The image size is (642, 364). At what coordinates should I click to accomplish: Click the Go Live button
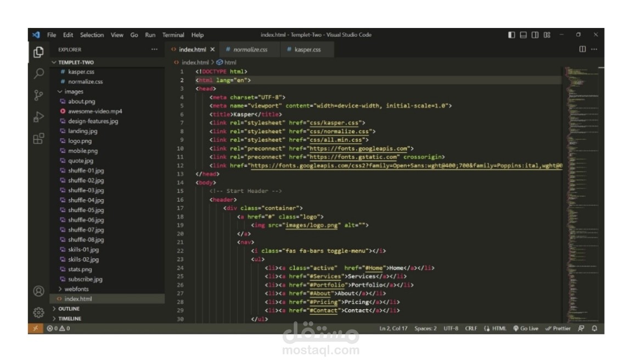pos(526,328)
